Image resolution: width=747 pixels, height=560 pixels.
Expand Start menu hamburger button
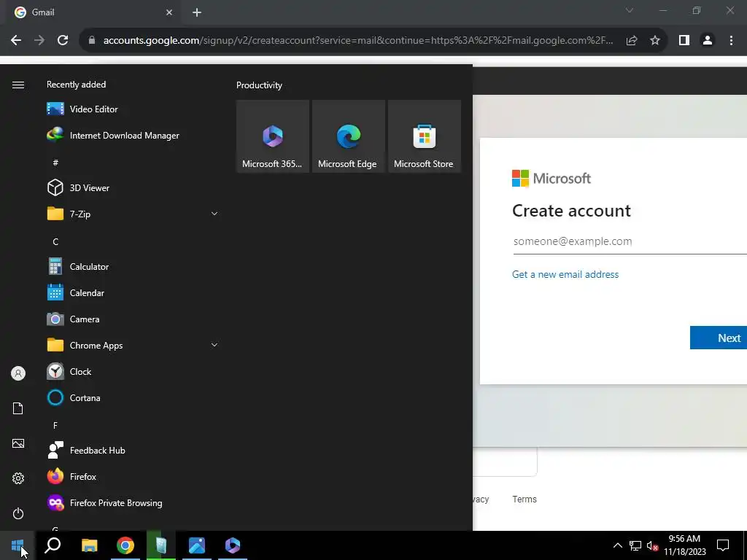18,85
